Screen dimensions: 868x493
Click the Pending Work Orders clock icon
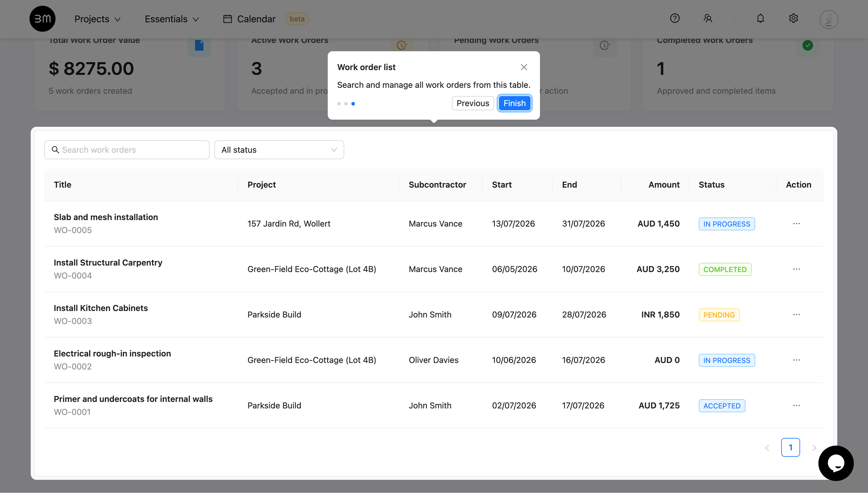coord(605,45)
